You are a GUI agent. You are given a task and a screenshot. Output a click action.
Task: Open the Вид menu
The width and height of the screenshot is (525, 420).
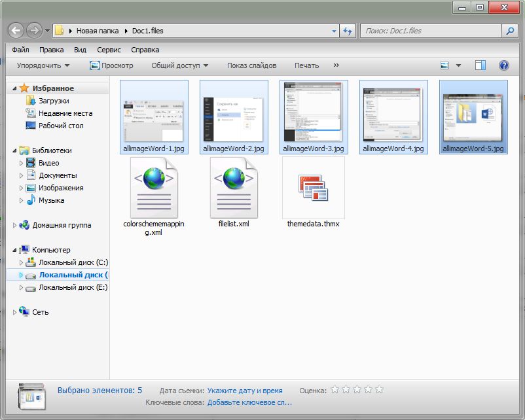coord(80,50)
